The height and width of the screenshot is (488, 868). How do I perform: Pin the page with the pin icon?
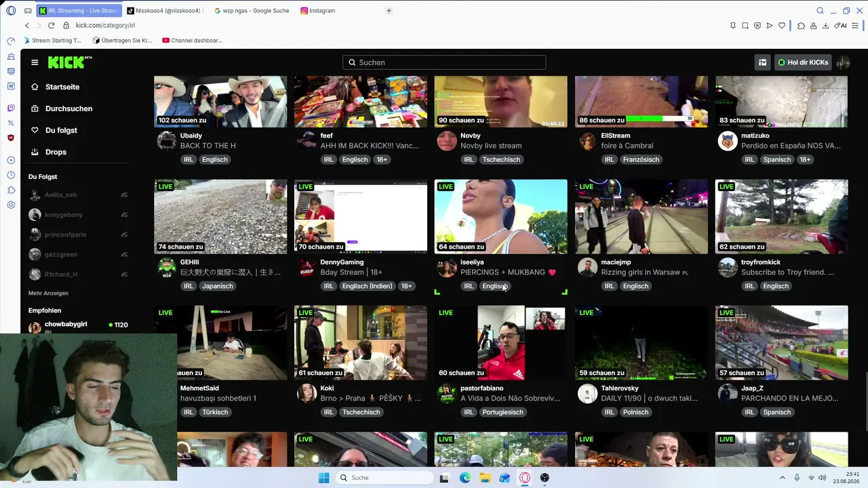(x=733, y=26)
